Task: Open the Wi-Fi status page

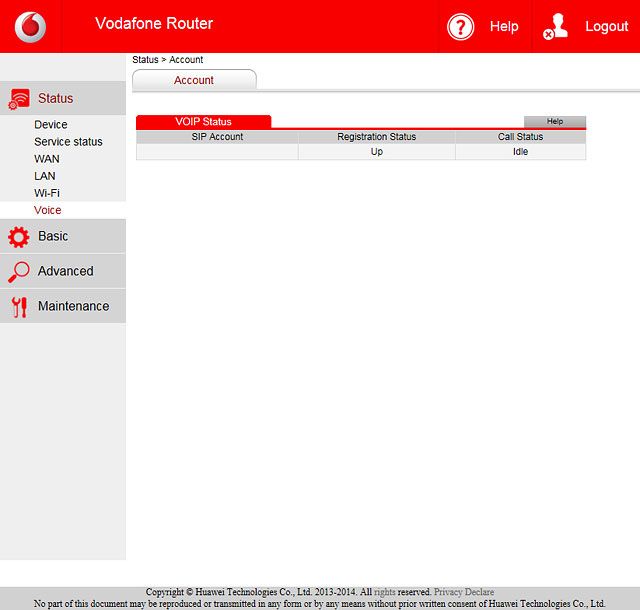Action: tap(47, 193)
